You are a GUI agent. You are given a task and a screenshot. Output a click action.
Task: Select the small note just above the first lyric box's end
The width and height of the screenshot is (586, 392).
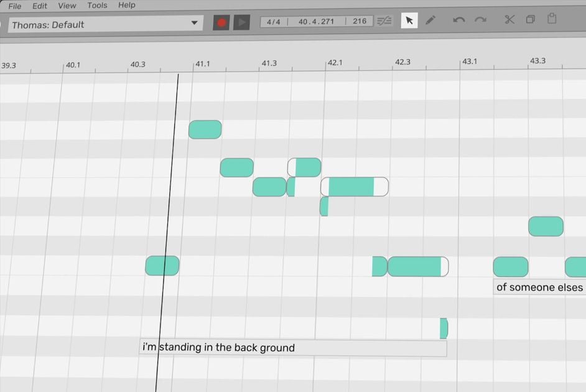444,329
